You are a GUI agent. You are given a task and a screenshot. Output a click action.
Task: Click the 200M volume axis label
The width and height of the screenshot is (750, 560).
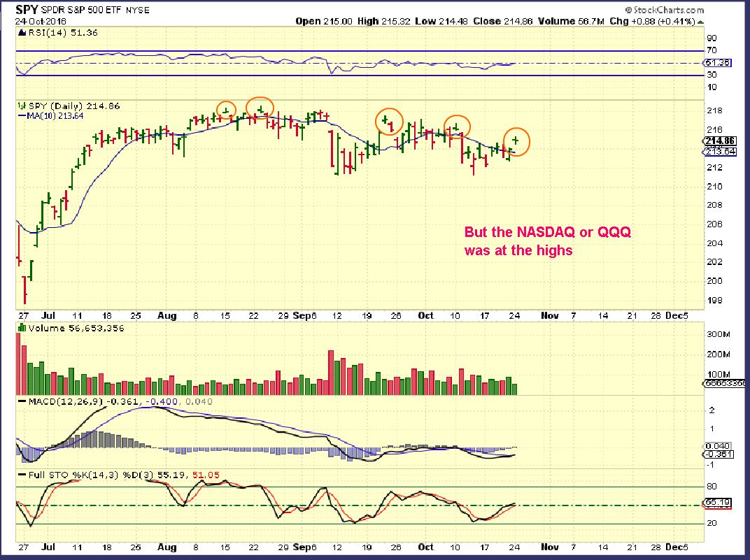tap(719, 354)
